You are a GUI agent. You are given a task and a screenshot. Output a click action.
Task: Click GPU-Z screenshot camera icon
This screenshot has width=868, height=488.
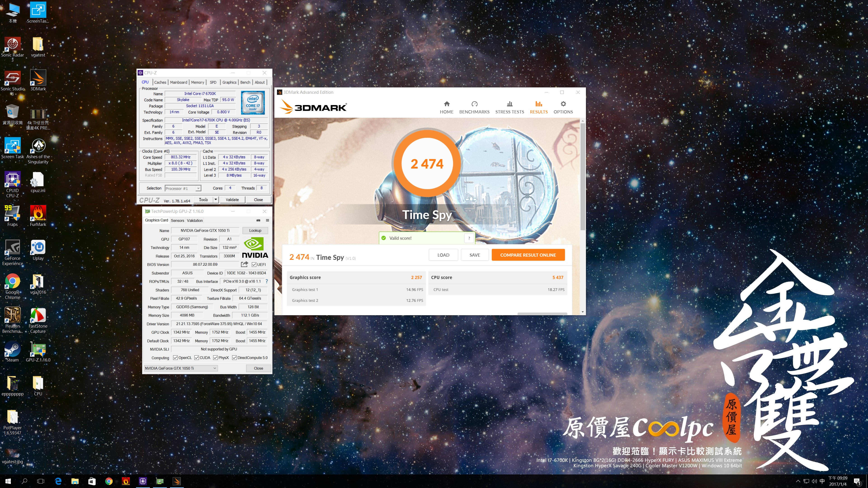(258, 220)
